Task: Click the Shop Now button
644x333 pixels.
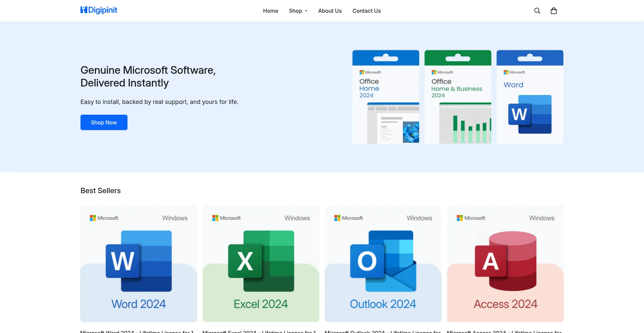Action: click(x=104, y=122)
